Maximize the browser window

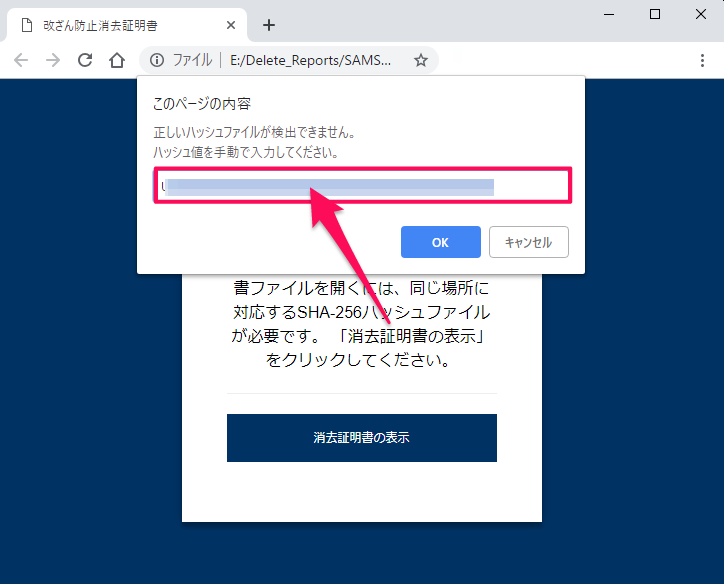[655, 14]
